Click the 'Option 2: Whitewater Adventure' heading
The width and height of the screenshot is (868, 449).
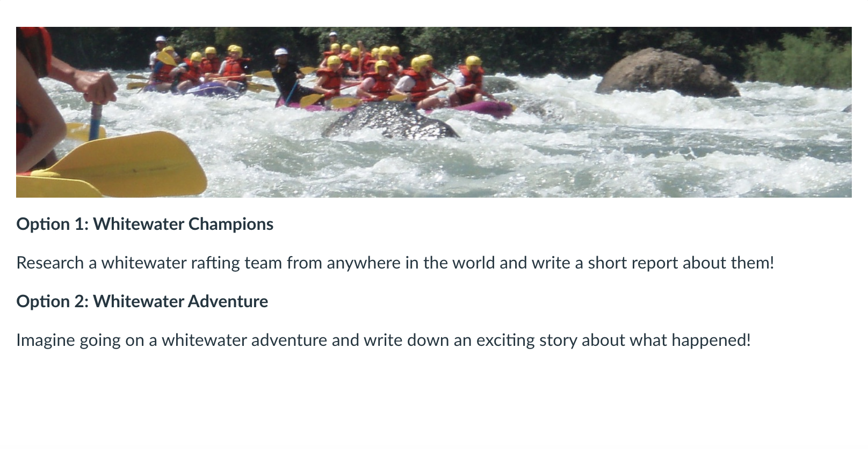point(142,301)
